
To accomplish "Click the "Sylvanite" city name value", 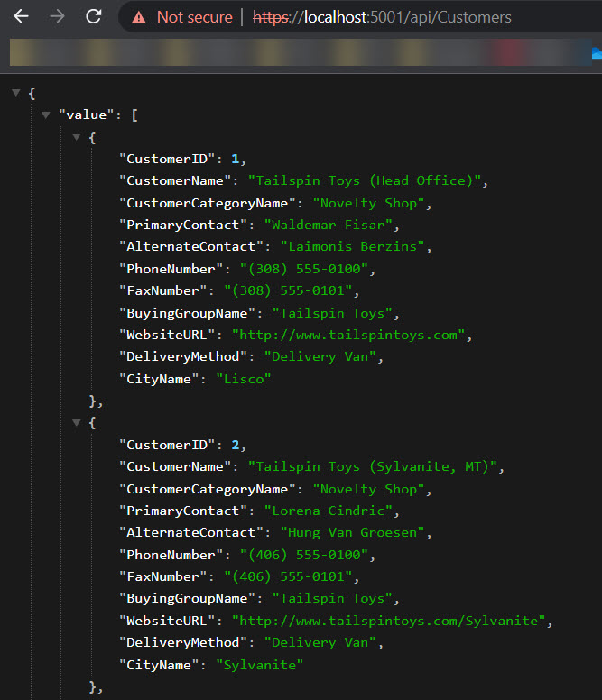I will (259, 665).
